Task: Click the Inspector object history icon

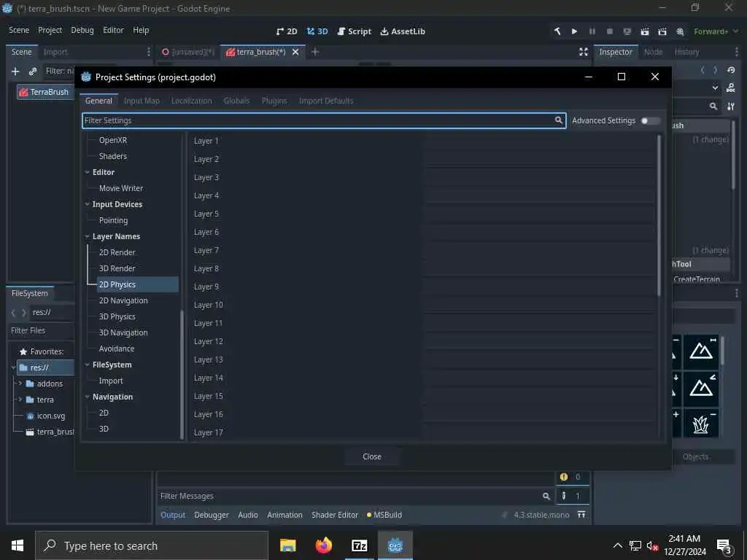Action: point(731,70)
